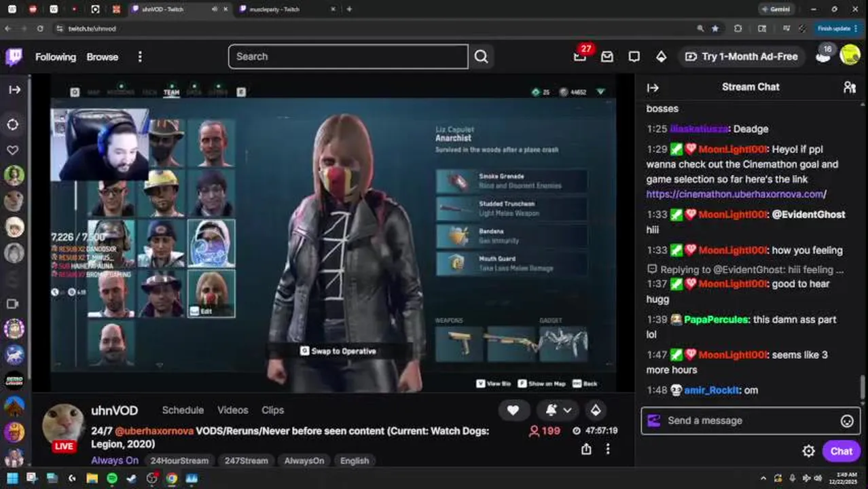Click the Get Bits diamond icon in top bar
This screenshot has width=868, height=489.
click(661, 57)
